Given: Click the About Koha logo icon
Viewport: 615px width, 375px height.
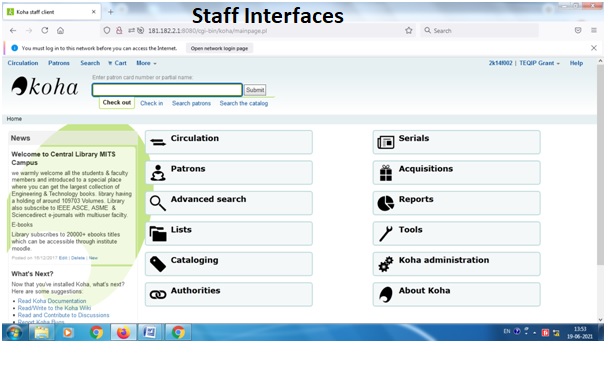Looking at the screenshot, I should coord(386,295).
